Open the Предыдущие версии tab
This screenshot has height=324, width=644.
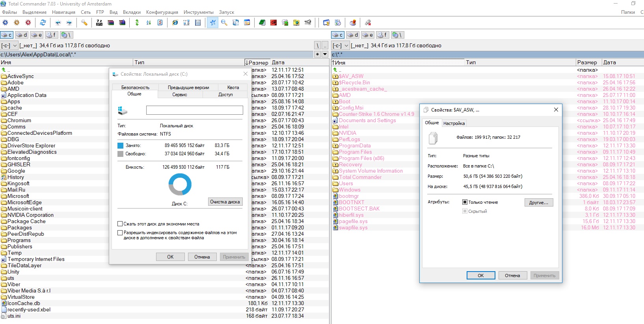pyautogui.click(x=188, y=88)
